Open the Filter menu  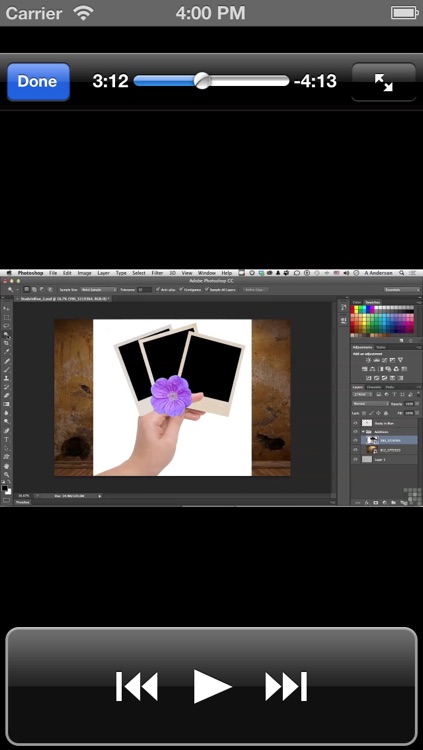tap(157, 273)
